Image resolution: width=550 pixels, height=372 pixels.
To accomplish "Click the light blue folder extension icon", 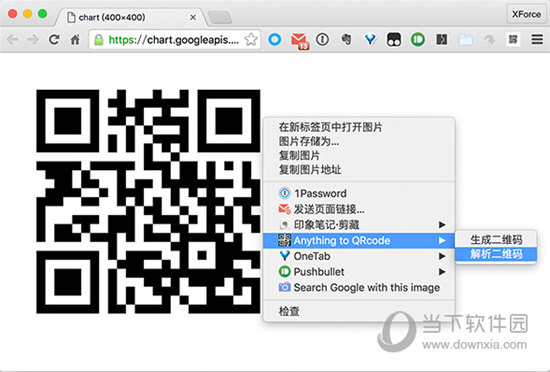I will coord(465,40).
